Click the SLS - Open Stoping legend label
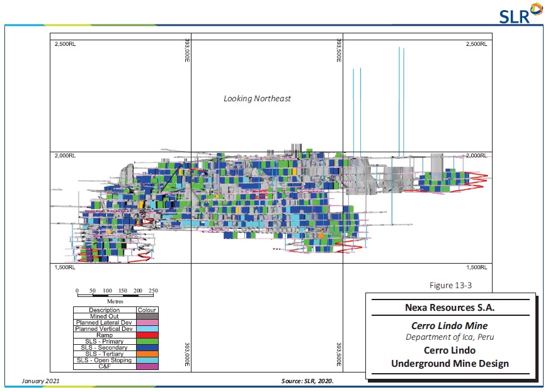The image size is (548, 392). pyautogui.click(x=104, y=361)
